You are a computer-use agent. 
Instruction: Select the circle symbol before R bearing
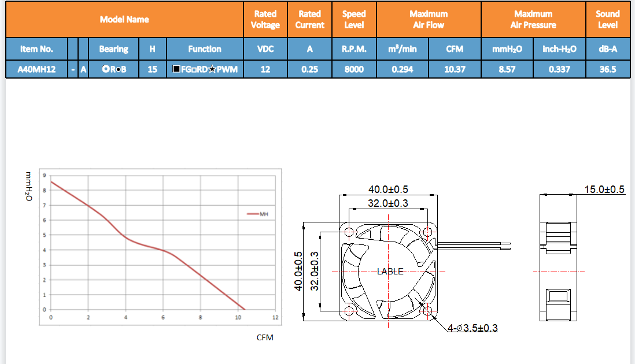coord(105,69)
